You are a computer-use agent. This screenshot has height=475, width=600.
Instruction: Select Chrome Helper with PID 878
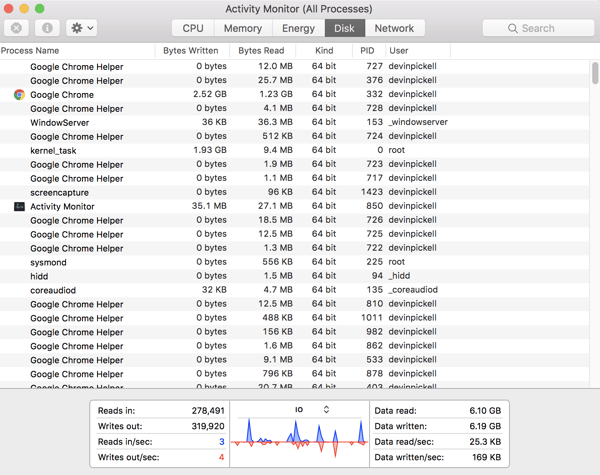click(294, 374)
